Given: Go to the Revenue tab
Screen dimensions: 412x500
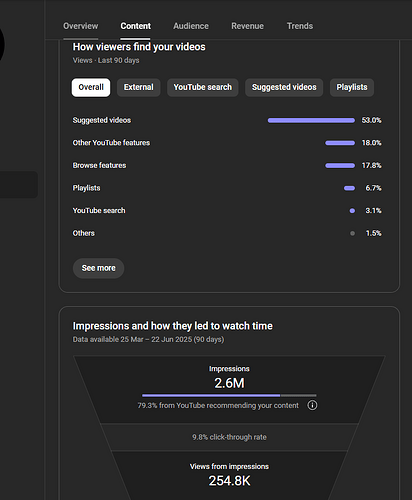Looking at the screenshot, I should [247, 26].
